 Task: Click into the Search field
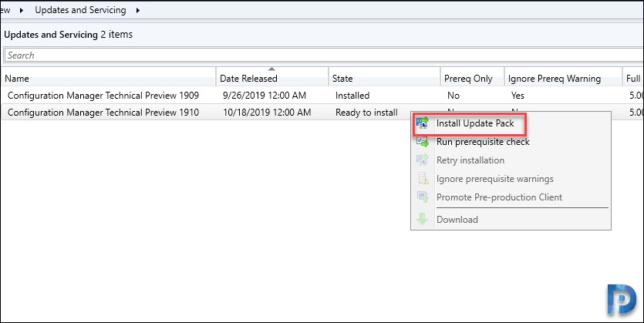pos(324,55)
